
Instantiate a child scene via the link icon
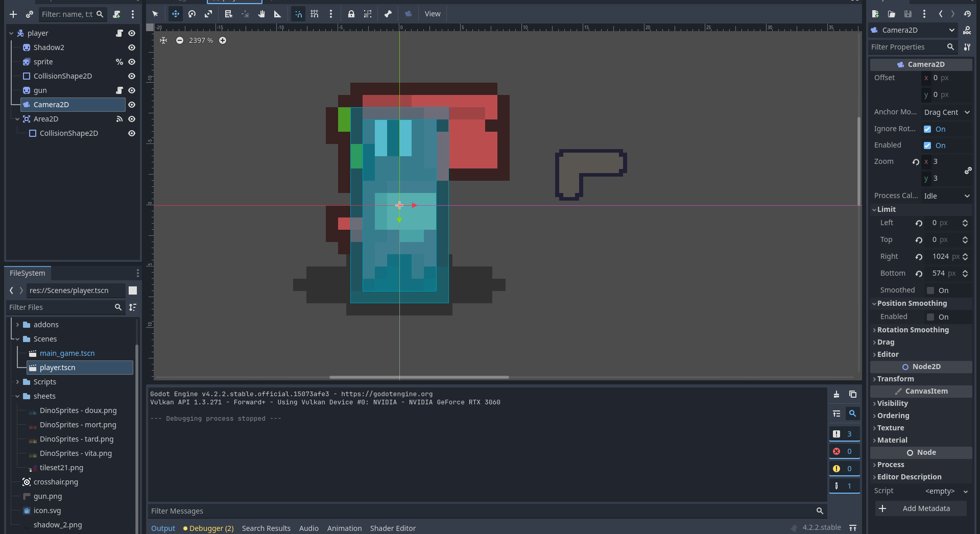tap(30, 14)
